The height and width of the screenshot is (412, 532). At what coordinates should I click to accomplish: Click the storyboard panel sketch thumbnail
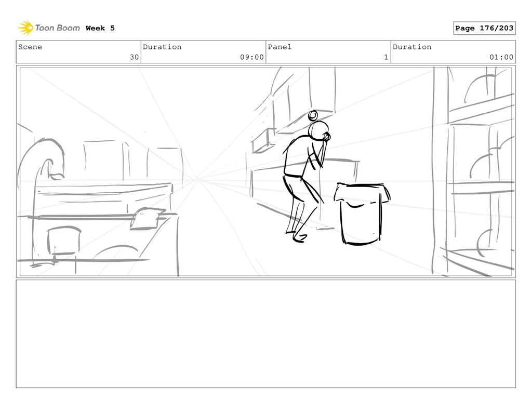point(265,172)
